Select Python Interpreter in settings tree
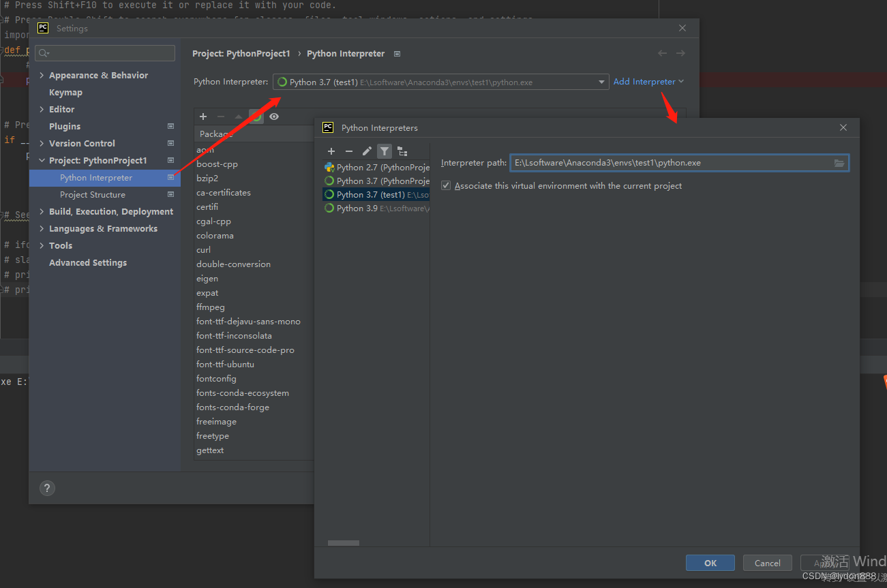This screenshot has height=588, width=887. point(105,177)
